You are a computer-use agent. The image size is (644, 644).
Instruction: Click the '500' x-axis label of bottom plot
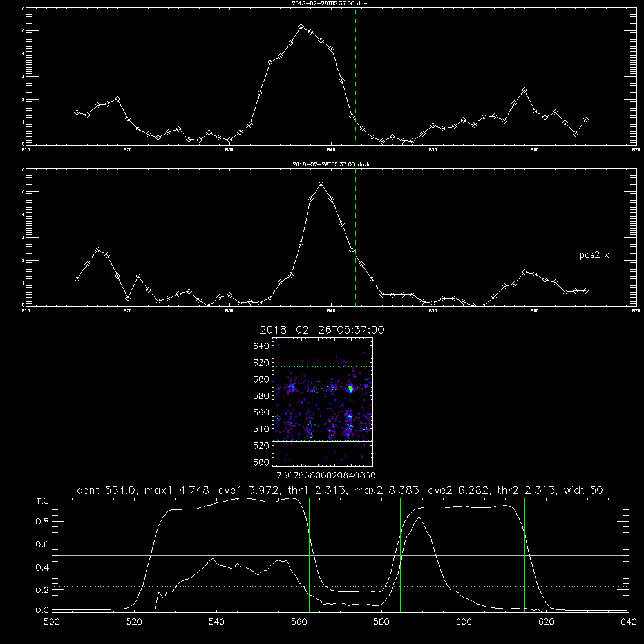52,622
